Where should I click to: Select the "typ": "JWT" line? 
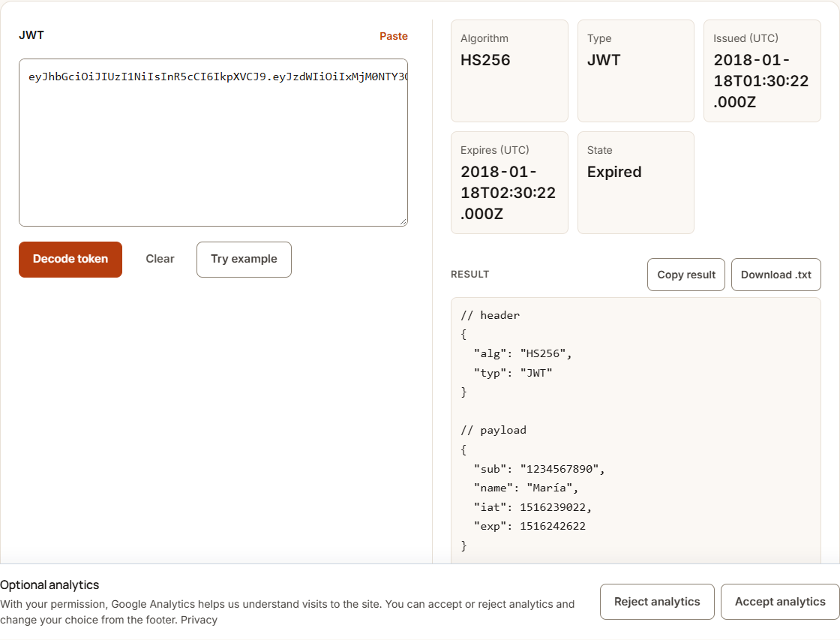513,373
